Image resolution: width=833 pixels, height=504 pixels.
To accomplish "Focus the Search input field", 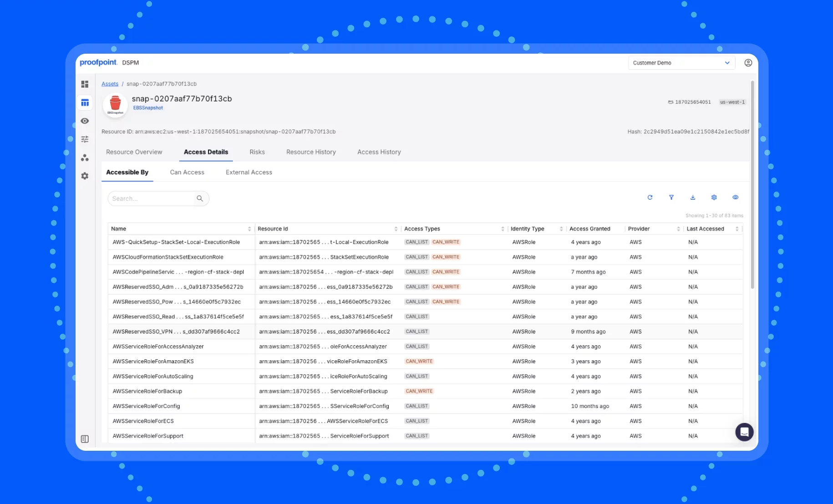I will [x=152, y=198].
